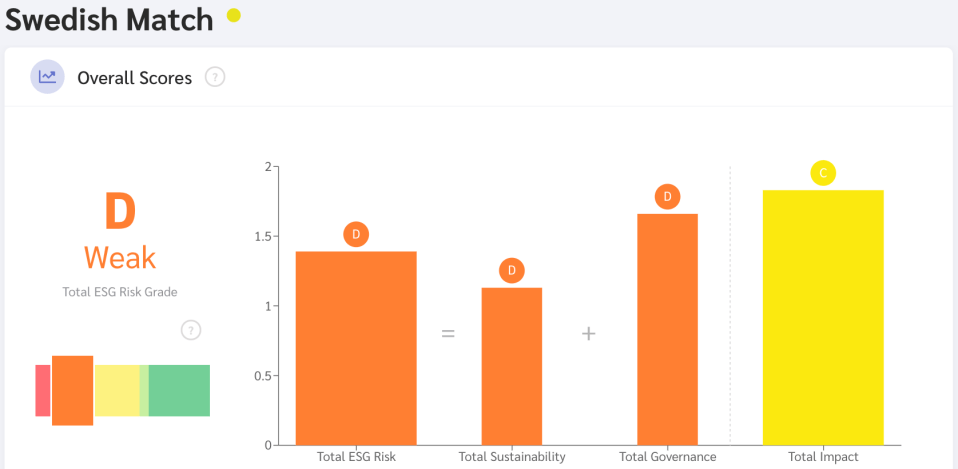The width and height of the screenshot is (958, 469).
Task: Click D badge above Total ESG Risk bar
Action: click(x=356, y=235)
